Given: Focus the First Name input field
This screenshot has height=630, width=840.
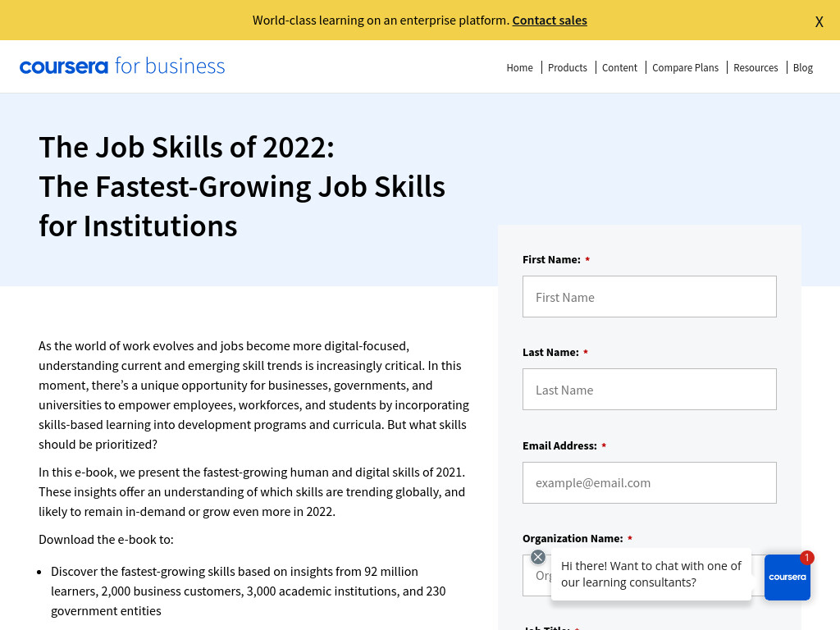Looking at the screenshot, I should coord(650,297).
